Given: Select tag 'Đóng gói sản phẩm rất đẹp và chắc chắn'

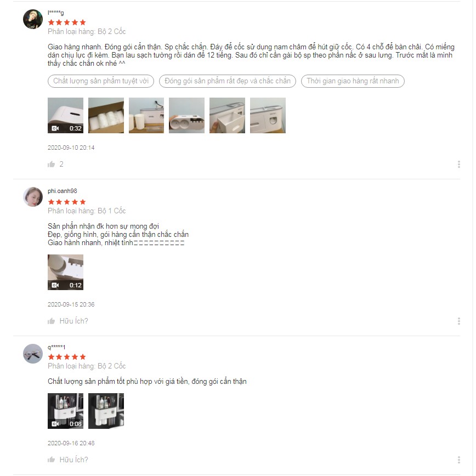Looking at the screenshot, I should coord(228,81).
